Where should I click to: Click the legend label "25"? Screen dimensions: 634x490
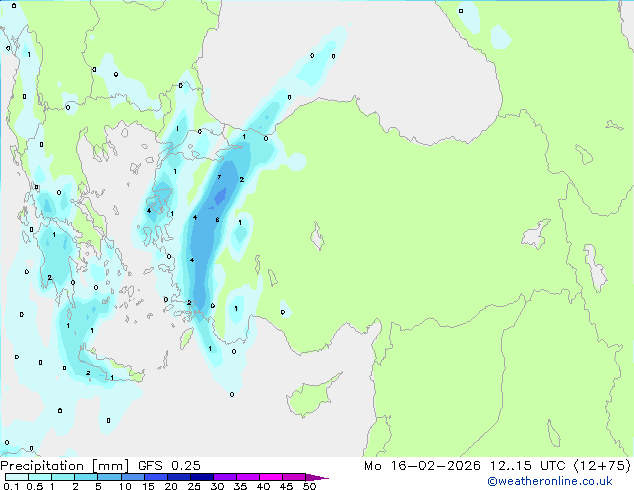pos(194,486)
